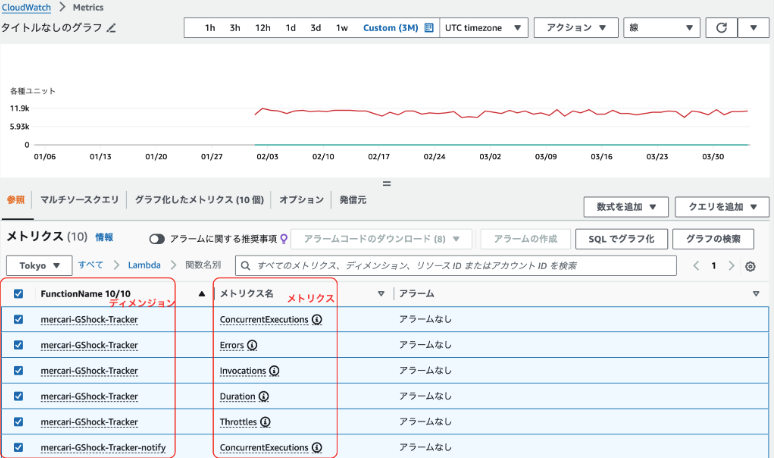Switch to the 参照 tab
Viewport: 774px width, 458px height.
(16, 200)
